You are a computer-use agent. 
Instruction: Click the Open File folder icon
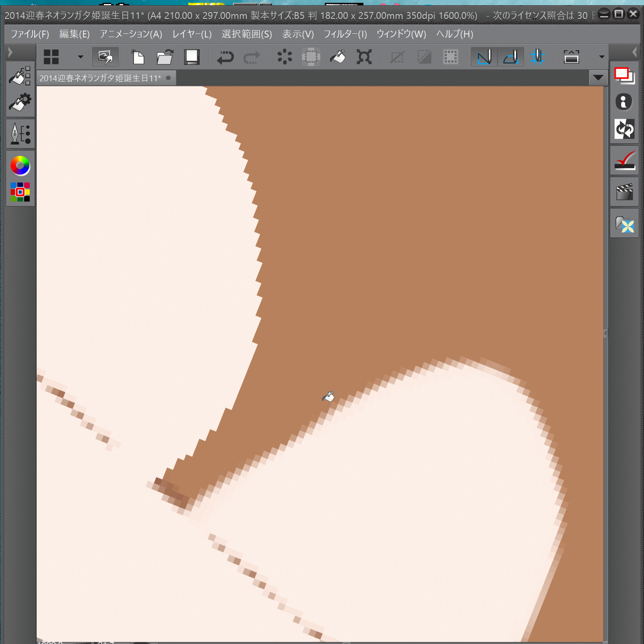[x=165, y=57]
